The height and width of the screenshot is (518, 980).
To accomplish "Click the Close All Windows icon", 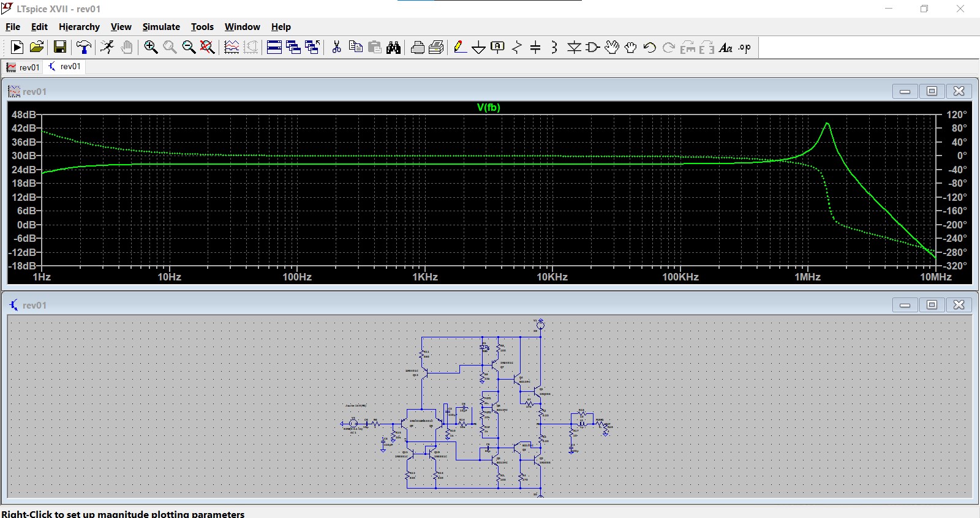I will [x=312, y=47].
